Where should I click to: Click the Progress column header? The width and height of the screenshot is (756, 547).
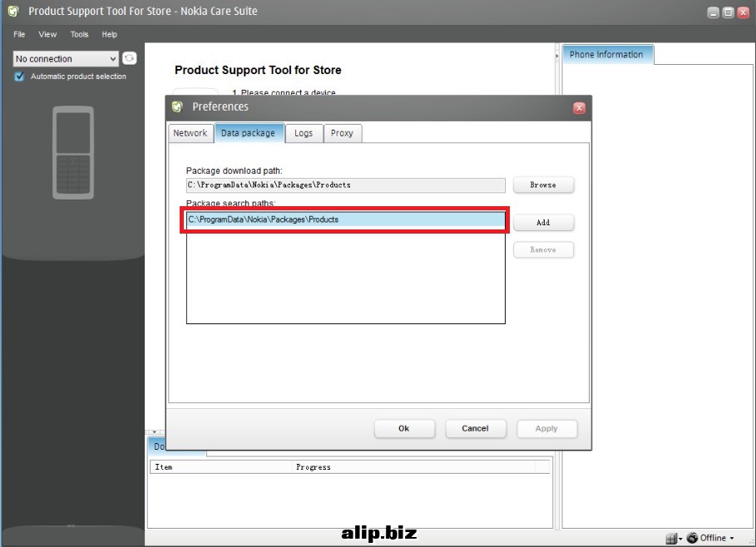point(413,467)
